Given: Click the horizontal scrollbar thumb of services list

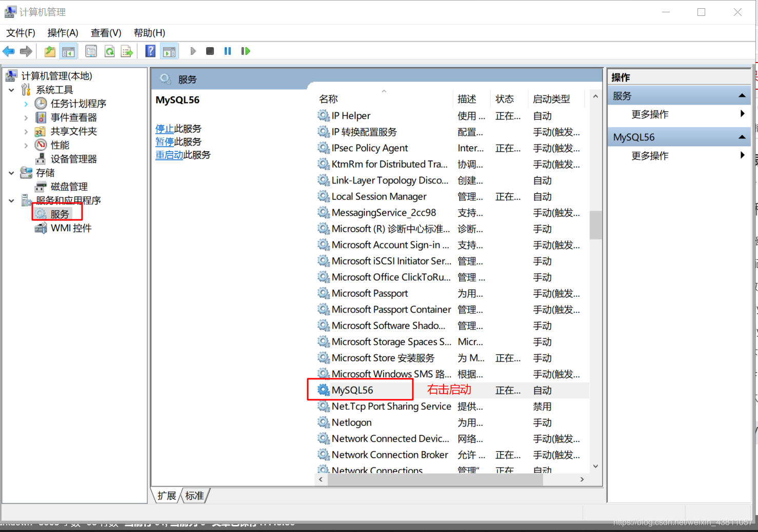Looking at the screenshot, I should [x=435, y=480].
